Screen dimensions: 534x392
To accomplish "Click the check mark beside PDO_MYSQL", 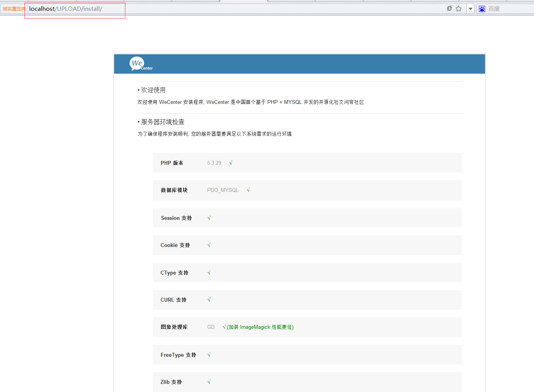I will [x=248, y=190].
